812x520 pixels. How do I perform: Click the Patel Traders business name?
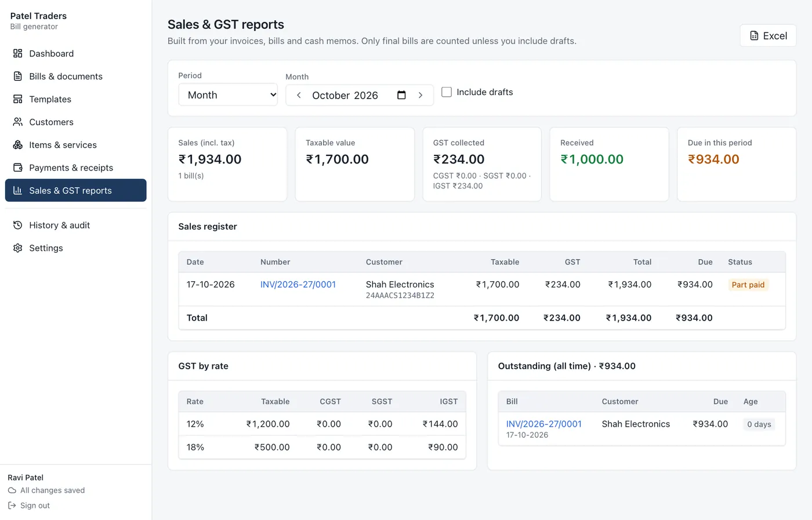(38, 16)
